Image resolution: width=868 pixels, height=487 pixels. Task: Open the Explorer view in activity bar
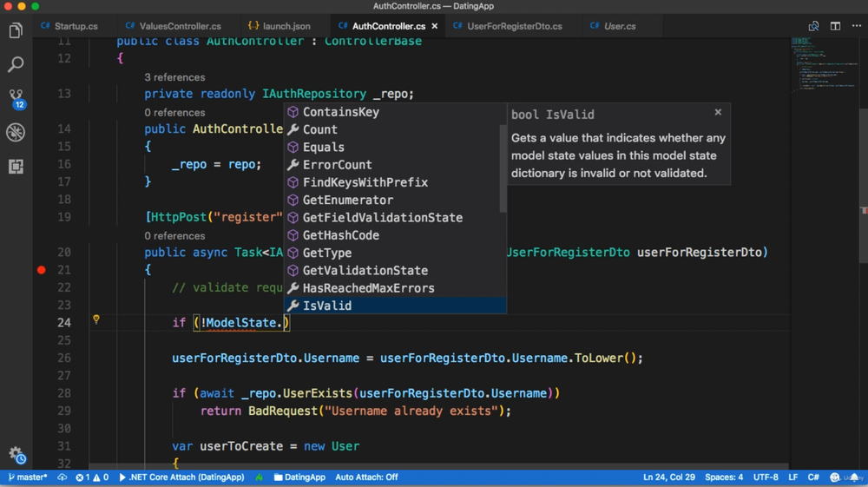[x=16, y=31]
